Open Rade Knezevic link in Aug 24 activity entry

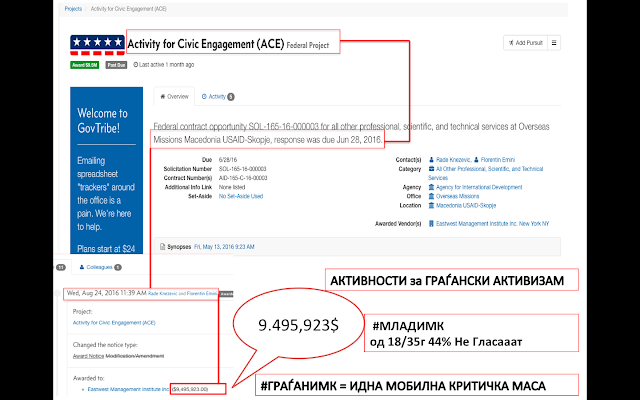[162, 293]
